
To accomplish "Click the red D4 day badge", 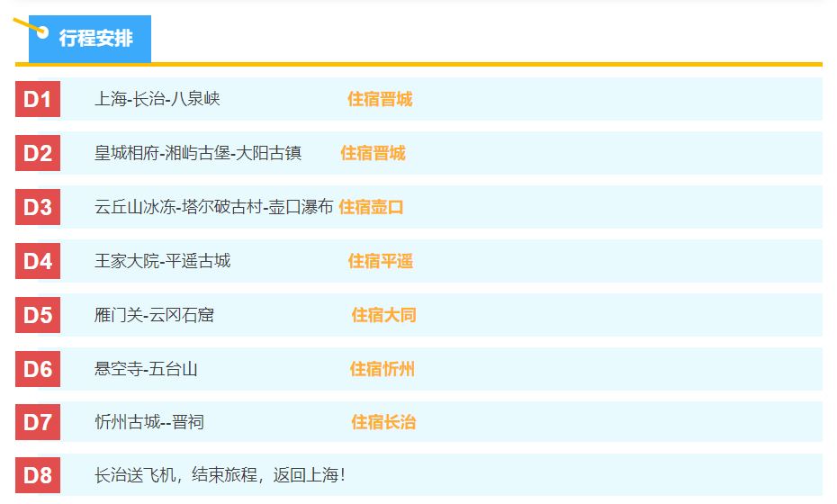I will [x=38, y=261].
